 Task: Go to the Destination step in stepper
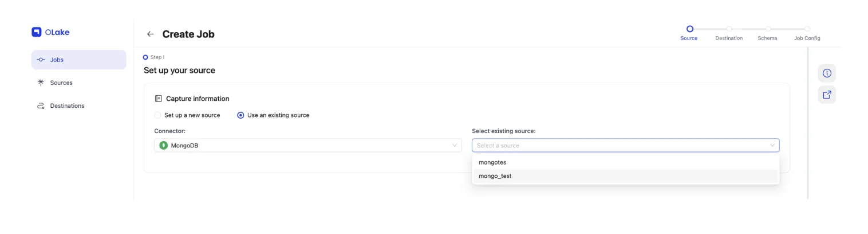point(729,29)
